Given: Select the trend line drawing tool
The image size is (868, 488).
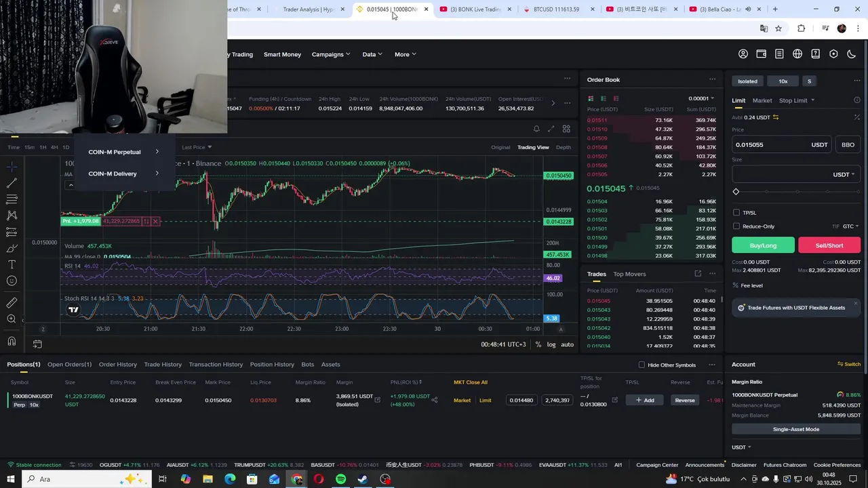Looking at the screenshot, I should pyautogui.click(x=12, y=183).
